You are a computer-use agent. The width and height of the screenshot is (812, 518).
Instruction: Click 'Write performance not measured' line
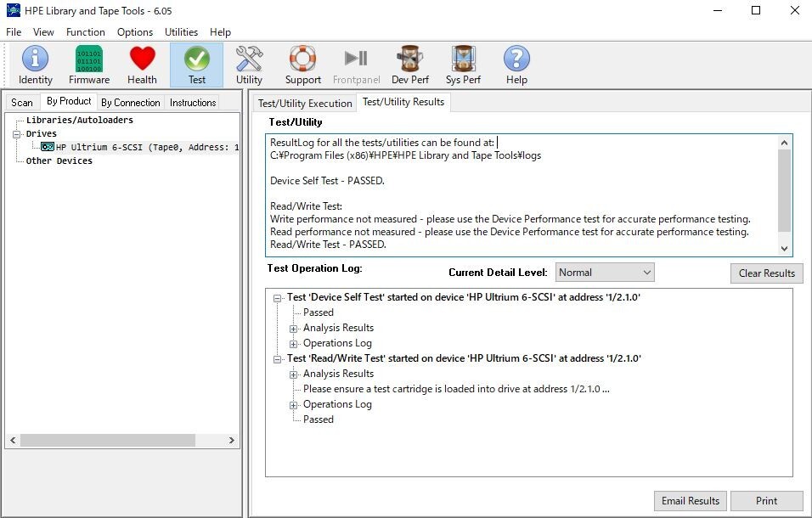(x=510, y=219)
